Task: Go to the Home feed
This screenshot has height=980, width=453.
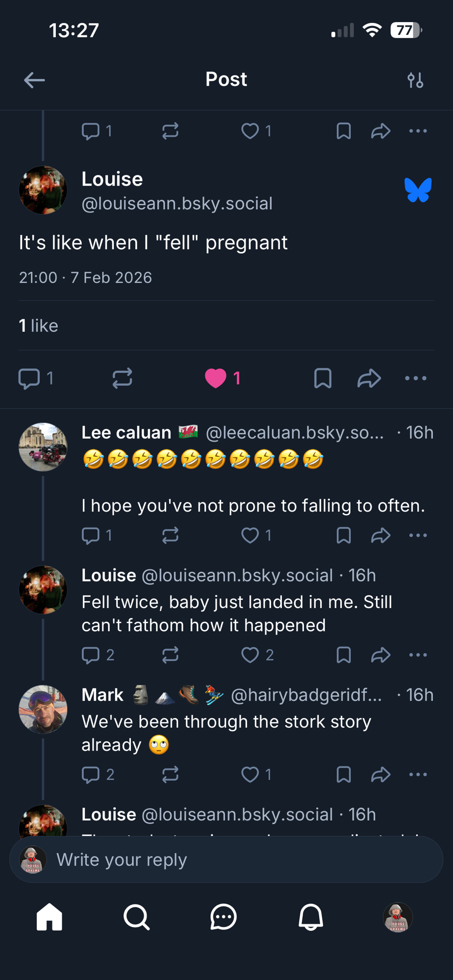Action: point(50,917)
